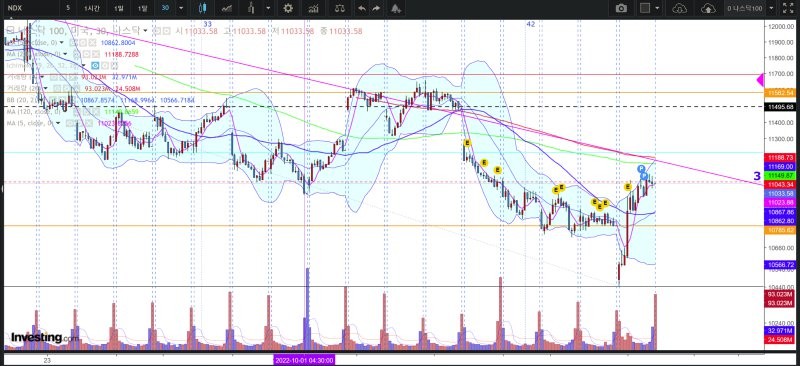Screen dimensions: 800x366
Task: Click the cloud upload save-chart icon
Action: coord(708,8)
